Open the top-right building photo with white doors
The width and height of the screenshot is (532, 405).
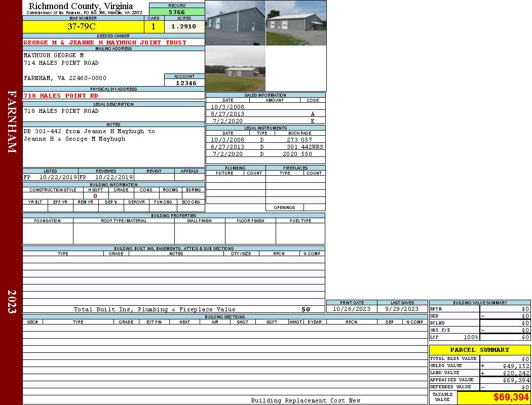pyautogui.click(x=296, y=23)
